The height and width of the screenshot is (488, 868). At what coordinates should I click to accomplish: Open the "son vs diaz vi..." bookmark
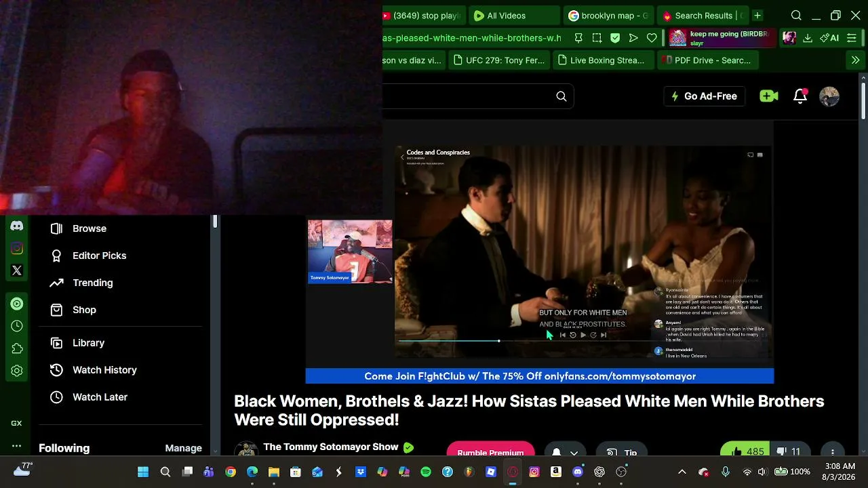[412, 60]
